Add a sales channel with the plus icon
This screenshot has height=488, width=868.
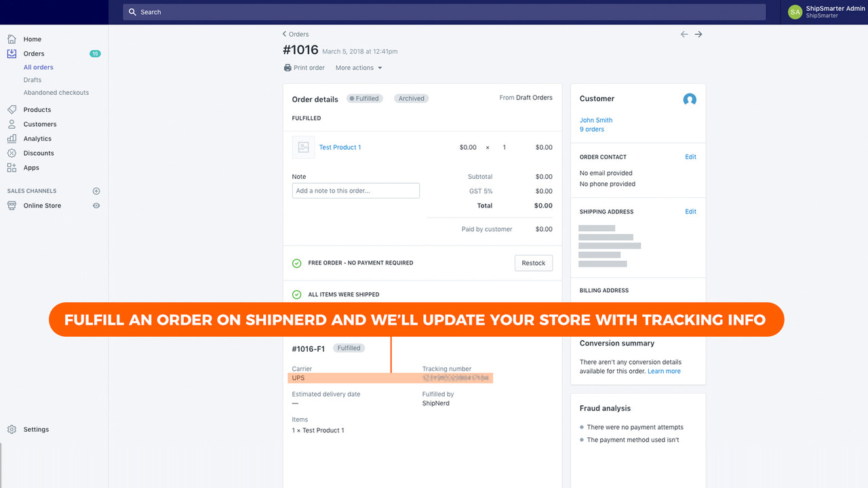96,190
